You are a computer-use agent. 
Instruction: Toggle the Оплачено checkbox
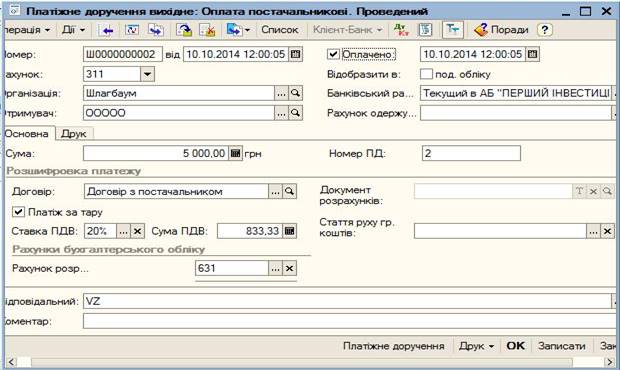(x=333, y=54)
